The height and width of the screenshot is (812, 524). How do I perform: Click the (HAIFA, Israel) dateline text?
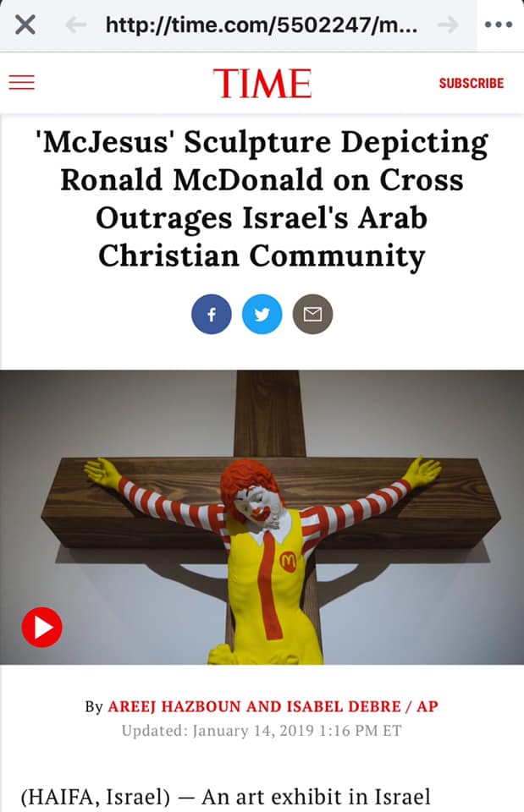click(x=96, y=797)
